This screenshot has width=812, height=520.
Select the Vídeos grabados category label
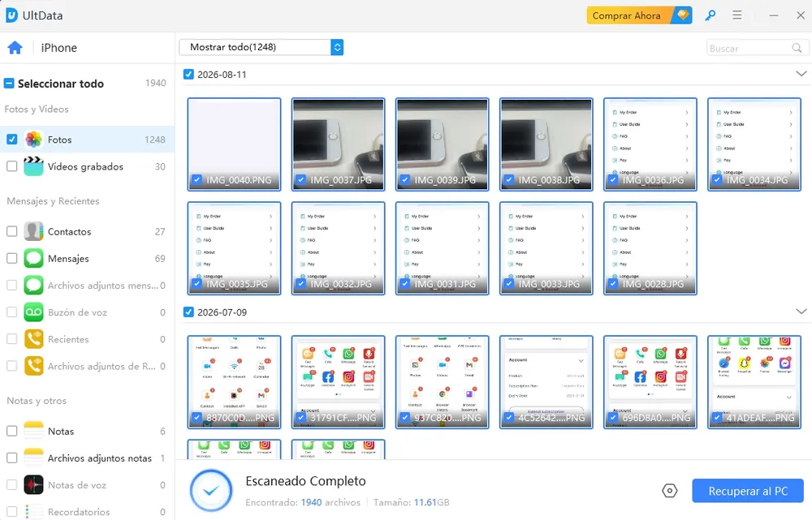[85, 166]
